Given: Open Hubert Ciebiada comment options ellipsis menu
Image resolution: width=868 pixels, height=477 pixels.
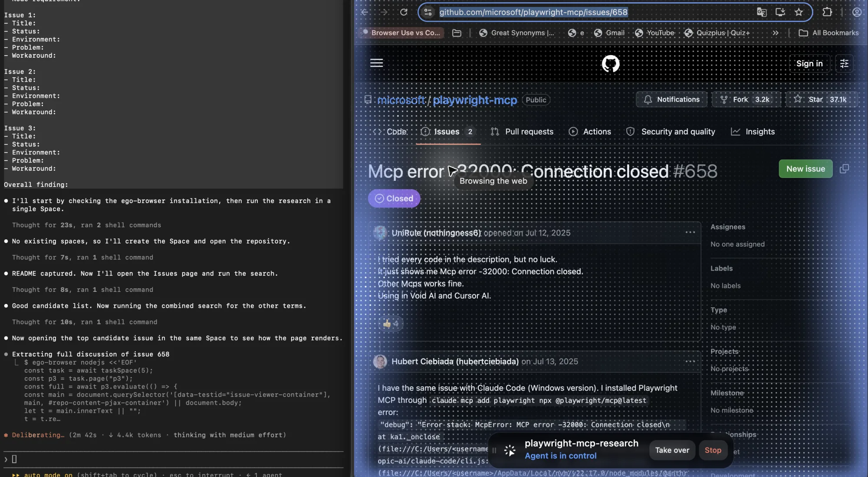Looking at the screenshot, I should point(690,362).
